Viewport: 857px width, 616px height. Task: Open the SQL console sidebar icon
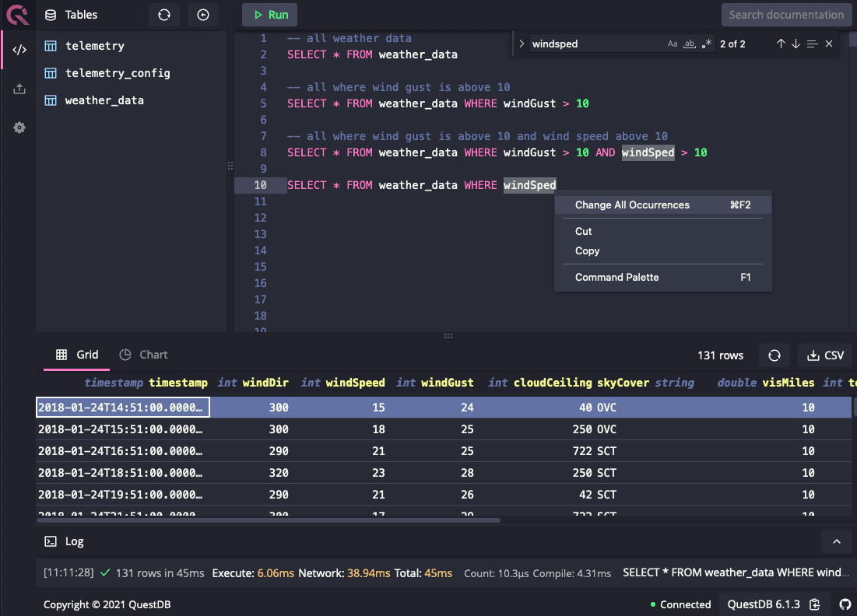coord(19,50)
